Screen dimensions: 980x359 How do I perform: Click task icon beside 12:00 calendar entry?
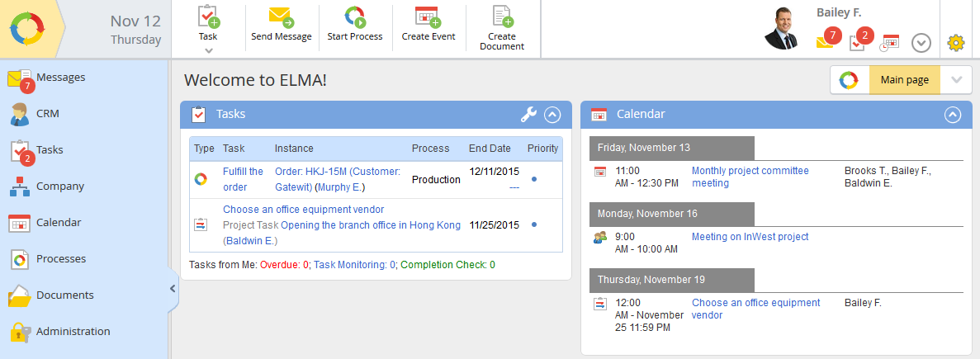click(x=600, y=304)
